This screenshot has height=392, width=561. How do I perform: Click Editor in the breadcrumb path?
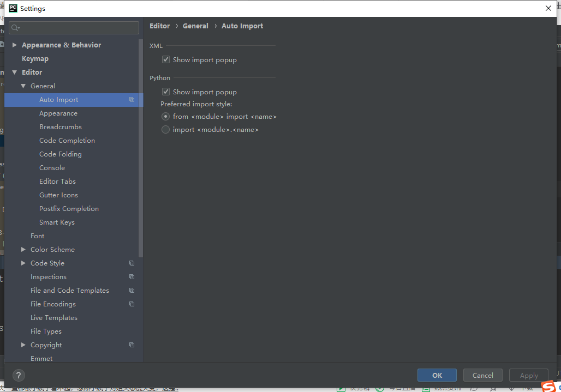(159, 26)
